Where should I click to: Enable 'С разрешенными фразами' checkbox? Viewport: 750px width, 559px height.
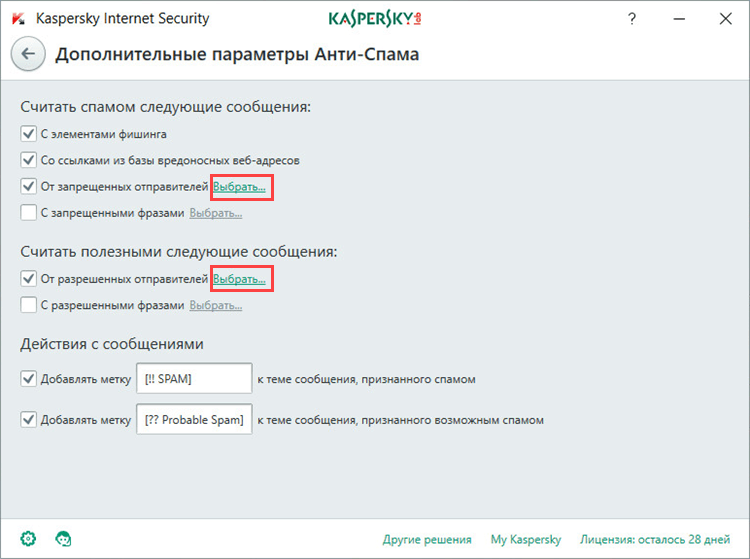pyautogui.click(x=29, y=305)
